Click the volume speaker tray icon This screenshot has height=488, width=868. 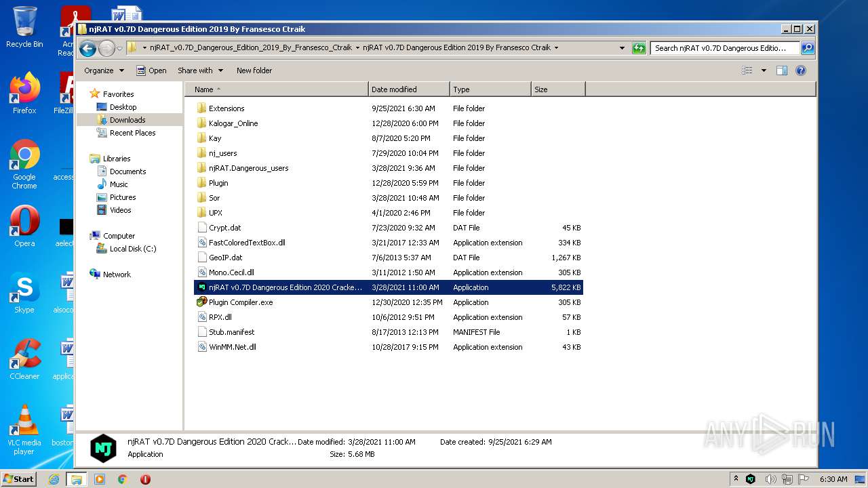pos(771,479)
